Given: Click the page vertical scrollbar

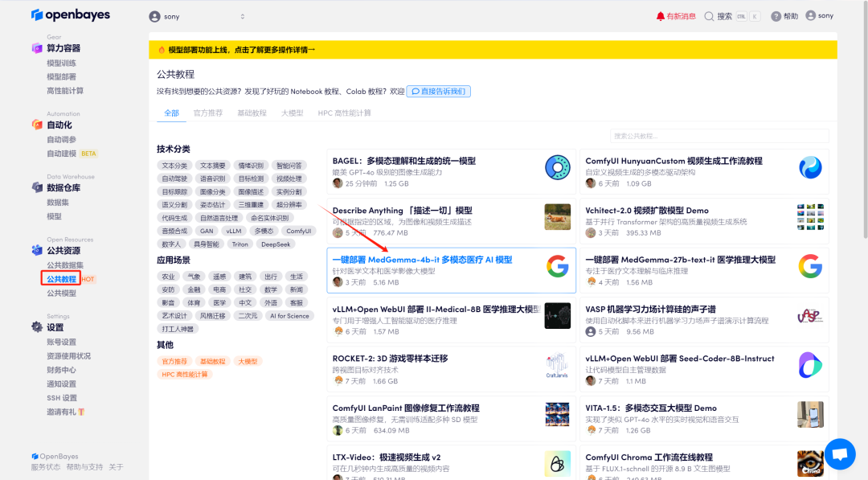Looking at the screenshot, I should pos(866,119).
